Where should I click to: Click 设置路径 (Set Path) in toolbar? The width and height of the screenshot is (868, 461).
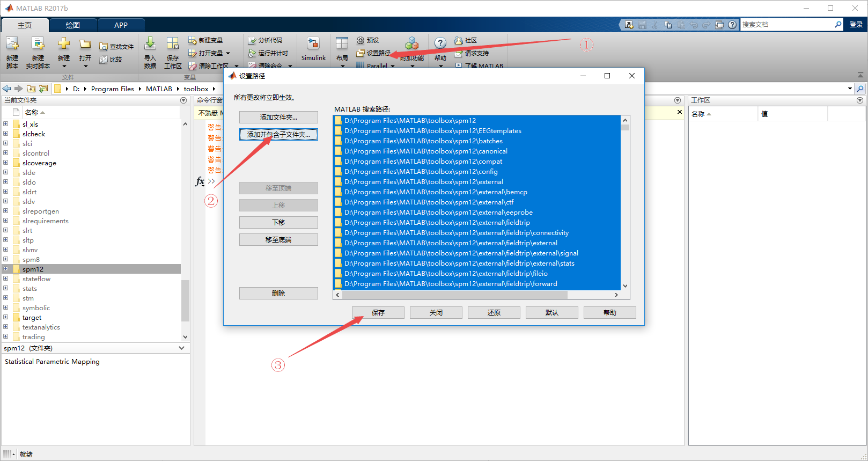(374, 53)
